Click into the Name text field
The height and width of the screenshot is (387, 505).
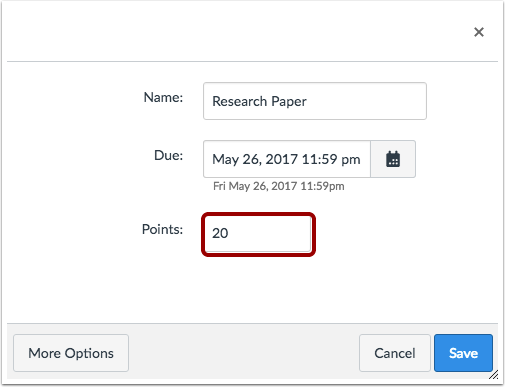(x=315, y=101)
